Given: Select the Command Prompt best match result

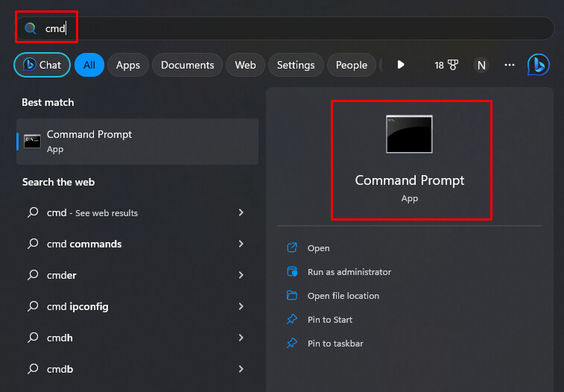Looking at the screenshot, I should coord(137,141).
